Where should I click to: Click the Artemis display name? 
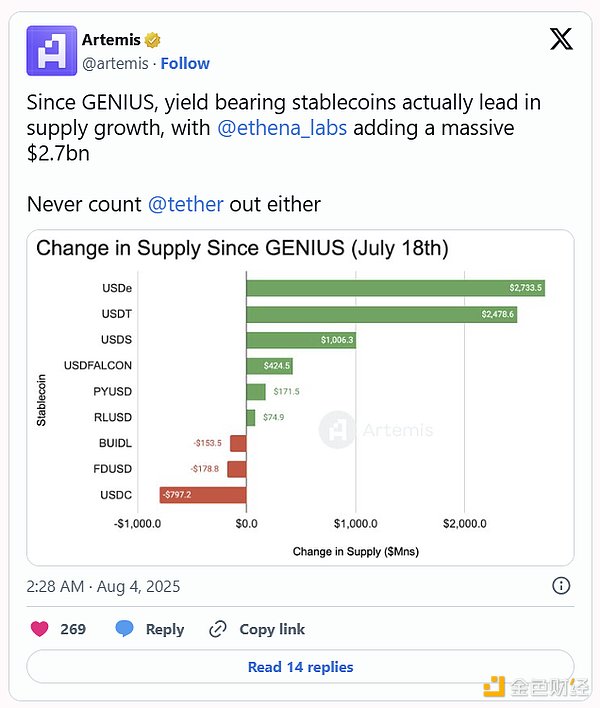pyautogui.click(x=110, y=40)
